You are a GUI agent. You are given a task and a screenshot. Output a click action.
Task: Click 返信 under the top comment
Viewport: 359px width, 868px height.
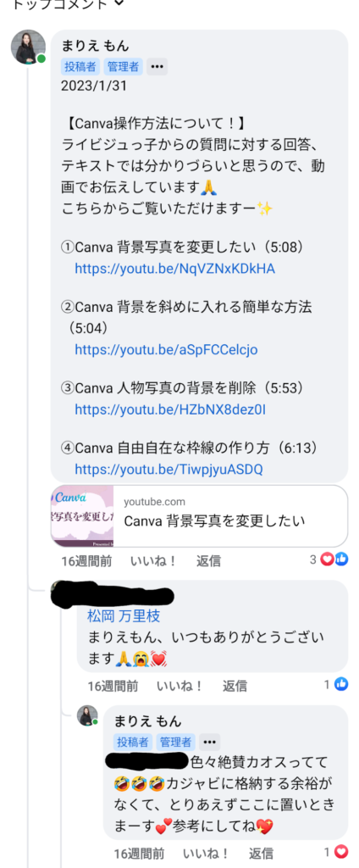pos(208,561)
